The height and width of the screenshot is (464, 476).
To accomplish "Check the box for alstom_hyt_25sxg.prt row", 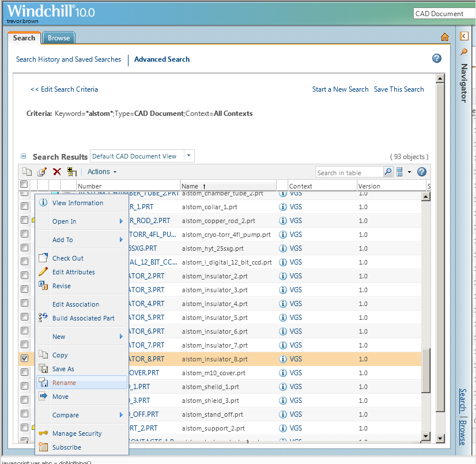I will click(25, 247).
